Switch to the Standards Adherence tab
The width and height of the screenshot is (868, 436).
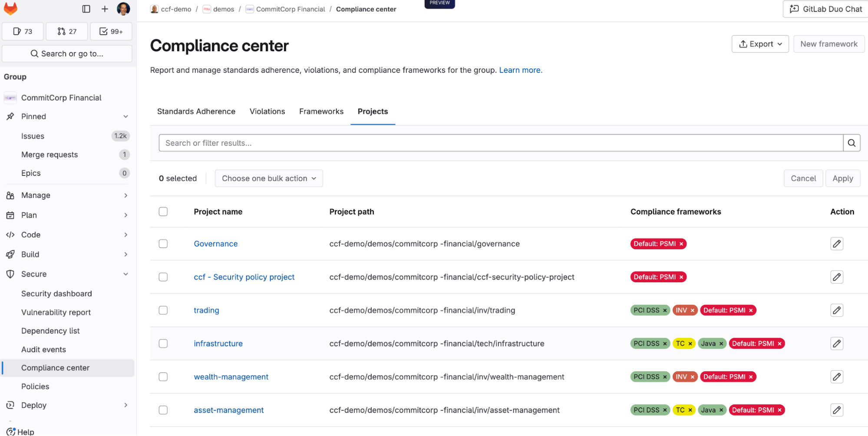coord(196,112)
